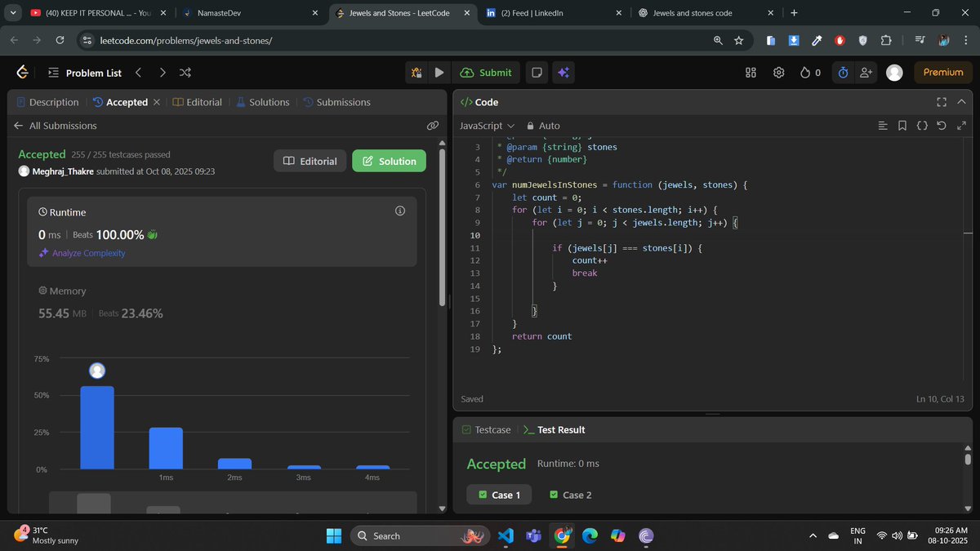Select the Accepted tab

120,102
